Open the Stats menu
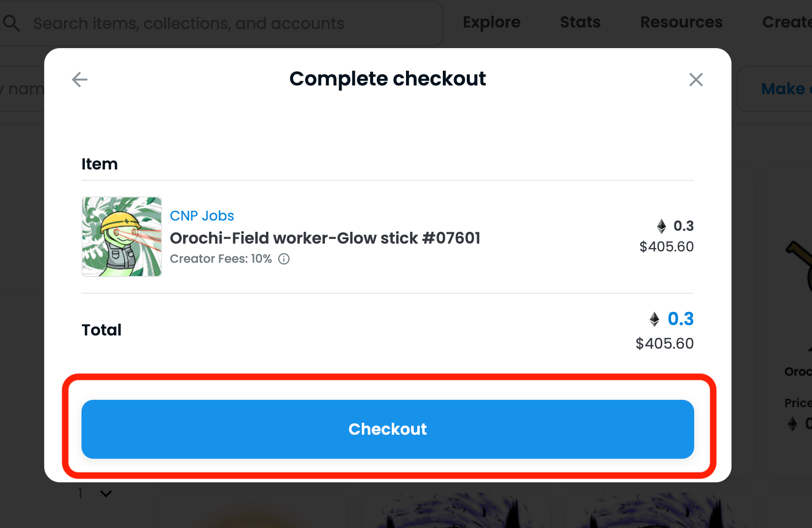The width and height of the screenshot is (812, 528). 580,22
